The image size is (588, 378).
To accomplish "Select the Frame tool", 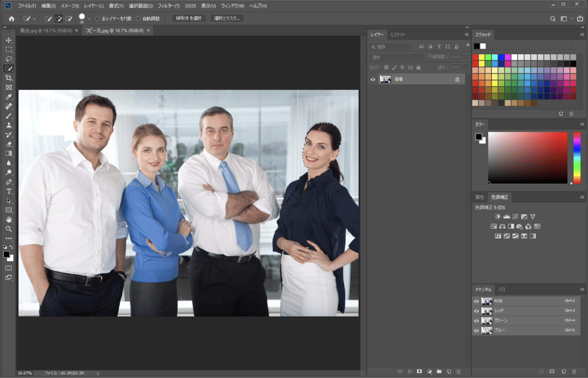I will point(9,87).
